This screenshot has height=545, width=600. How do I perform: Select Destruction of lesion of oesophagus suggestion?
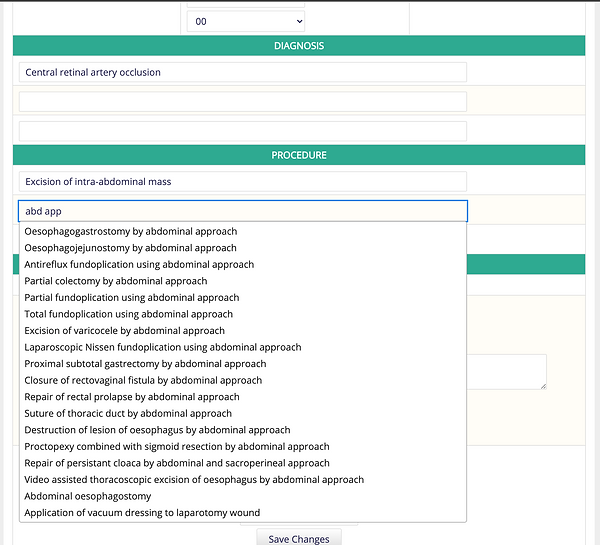[x=243, y=430]
